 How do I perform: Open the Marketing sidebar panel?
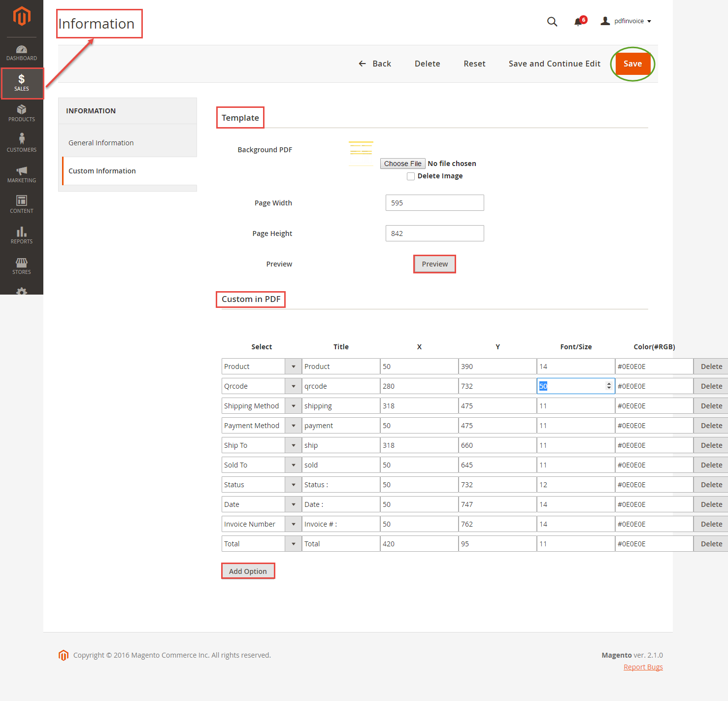(x=21, y=174)
